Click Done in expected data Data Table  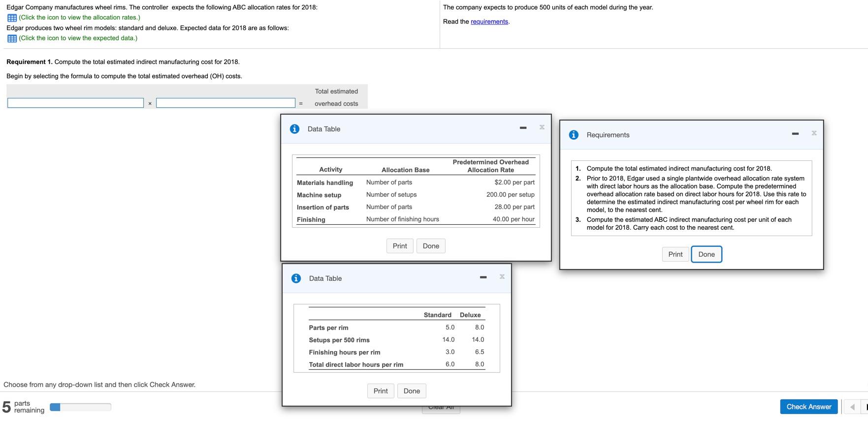tap(412, 391)
